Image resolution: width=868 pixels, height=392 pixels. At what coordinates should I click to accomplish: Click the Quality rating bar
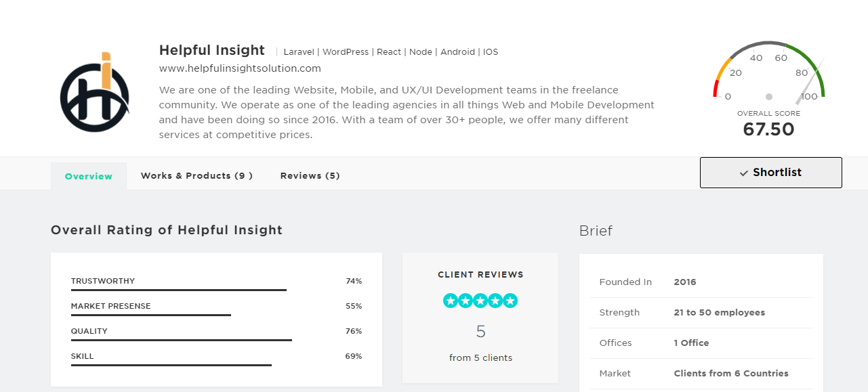[x=182, y=340]
